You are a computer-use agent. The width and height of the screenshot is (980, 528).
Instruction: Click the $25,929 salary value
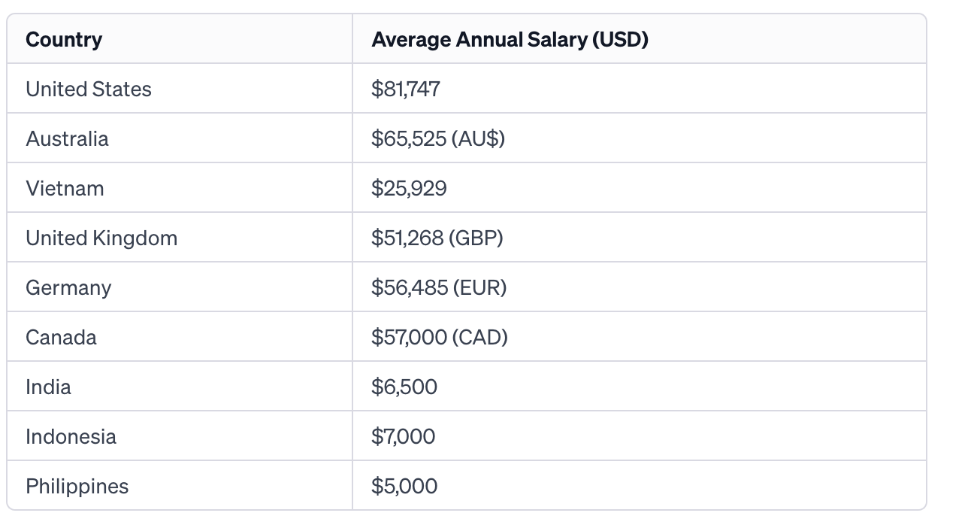click(x=409, y=188)
